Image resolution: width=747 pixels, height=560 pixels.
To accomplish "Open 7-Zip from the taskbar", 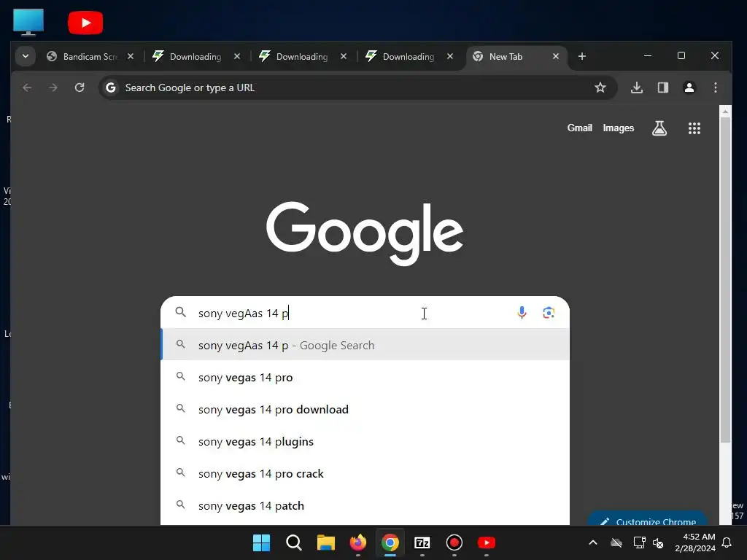I will click(x=422, y=542).
